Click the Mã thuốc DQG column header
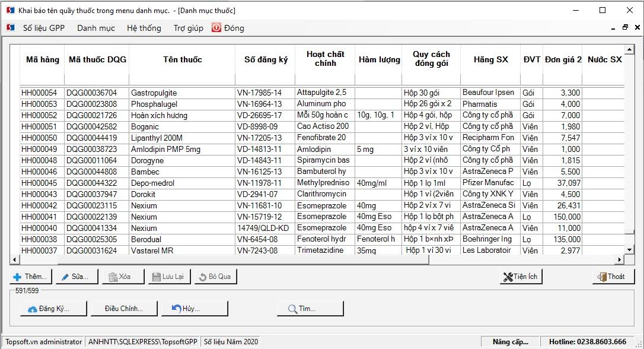 point(97,59)
